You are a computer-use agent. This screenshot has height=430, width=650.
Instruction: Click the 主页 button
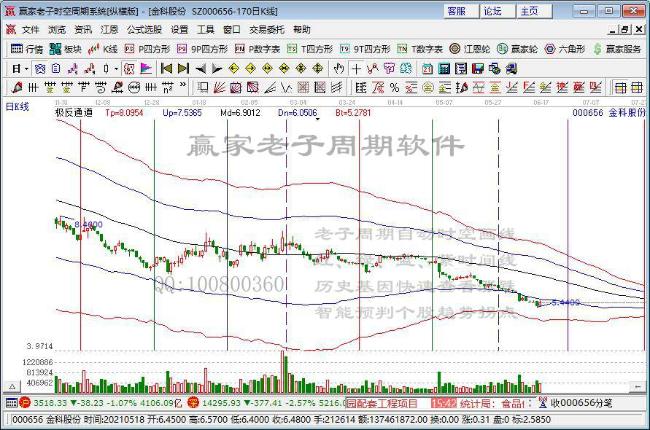534,11
